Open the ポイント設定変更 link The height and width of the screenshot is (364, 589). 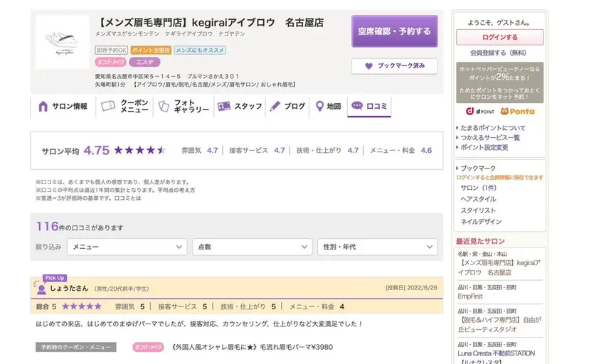(x=484, y=147)
